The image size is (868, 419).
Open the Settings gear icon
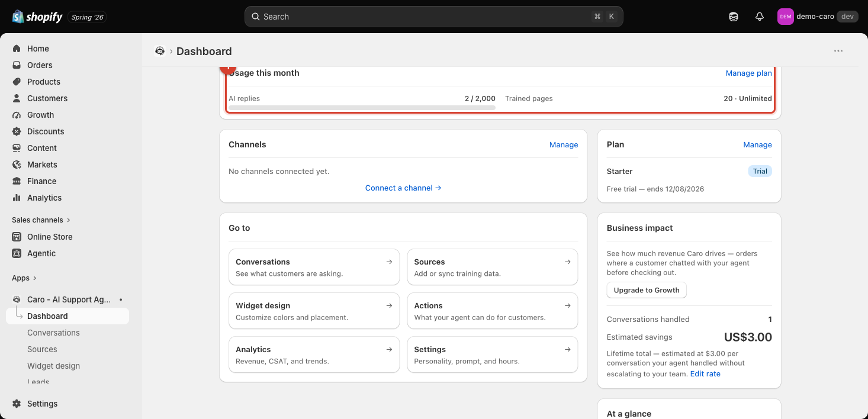pyautogui.click(x=17, y=404)
